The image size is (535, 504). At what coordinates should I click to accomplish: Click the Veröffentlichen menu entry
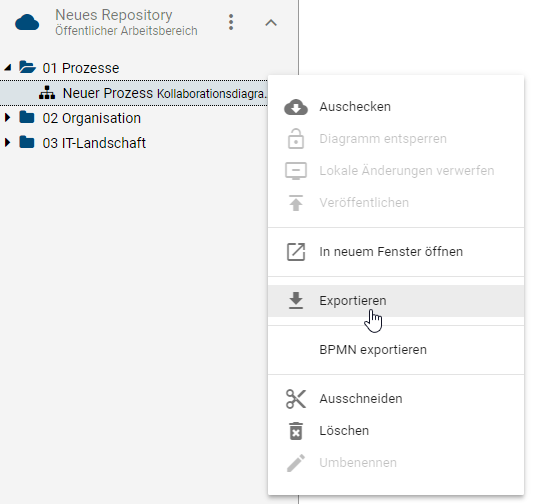tap(396, 203)
